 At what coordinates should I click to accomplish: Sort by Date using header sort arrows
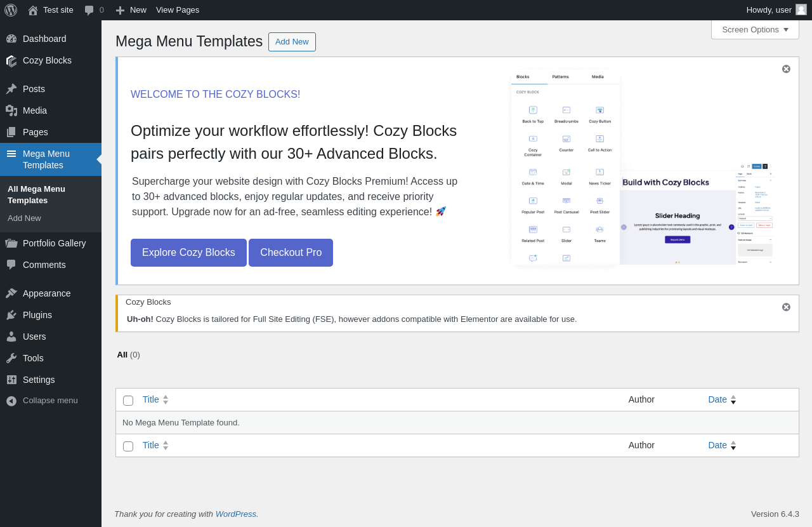(x=733, y=399)
